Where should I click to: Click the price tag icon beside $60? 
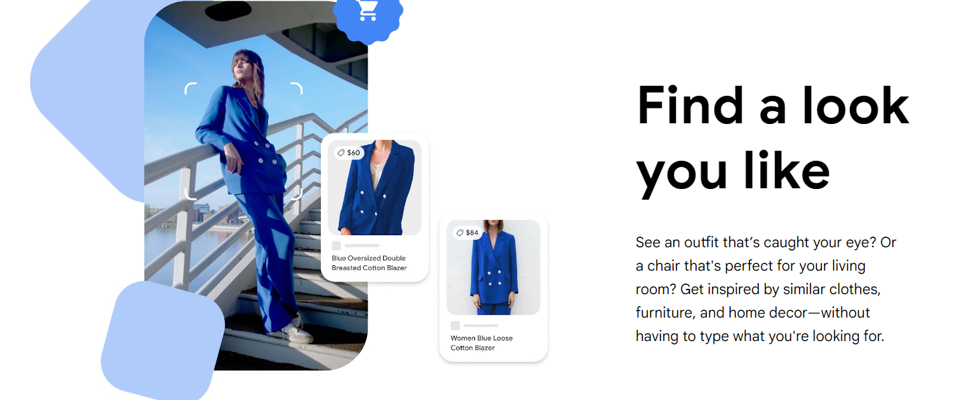tap(341, 153)
